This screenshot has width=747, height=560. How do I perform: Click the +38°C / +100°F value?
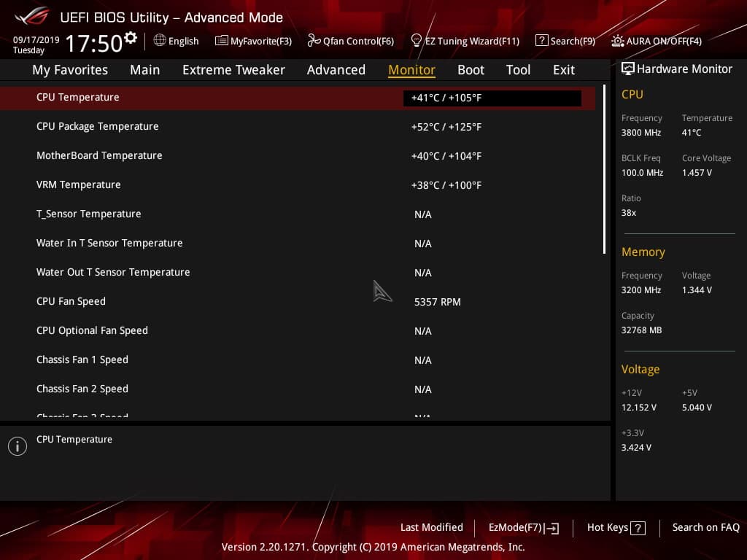pos(446,185)
